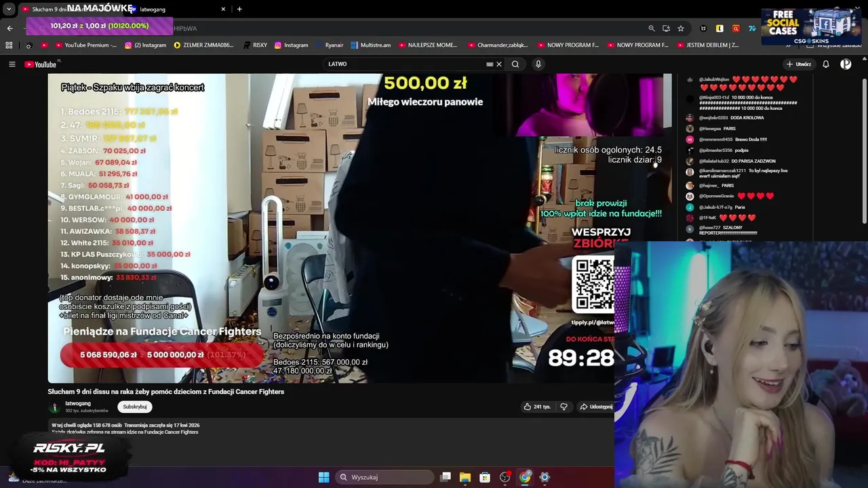
Task: Open the latwogang channel avatar
Action: coord(54,407)
